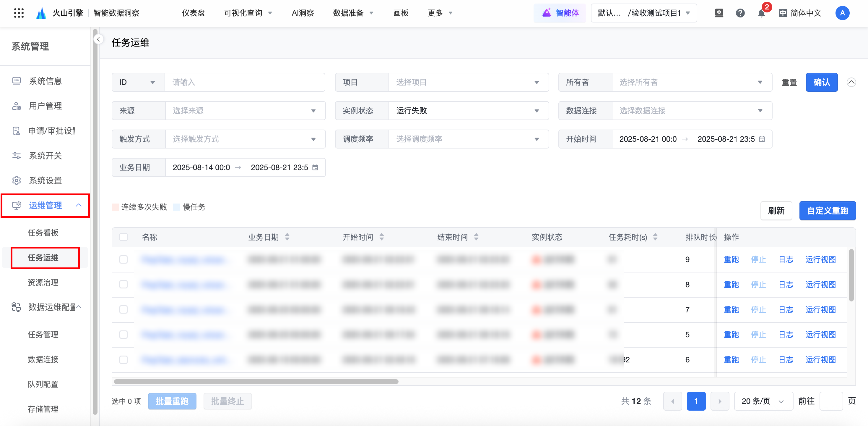This screenshot has height=426, width=868.
Task: Click 日志 link in first row
Action: [x=786, y=259]
